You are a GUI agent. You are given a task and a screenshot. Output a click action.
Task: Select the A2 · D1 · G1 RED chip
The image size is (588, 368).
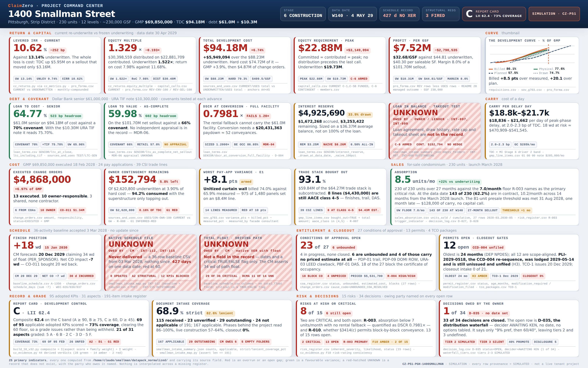(x=104, y=342)
